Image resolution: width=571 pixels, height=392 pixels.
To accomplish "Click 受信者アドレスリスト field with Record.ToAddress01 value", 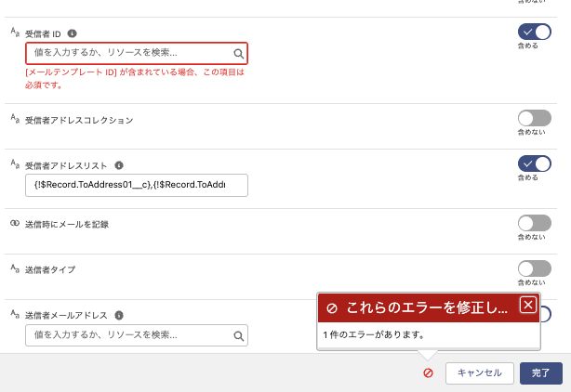I will [x=137, y=185].
